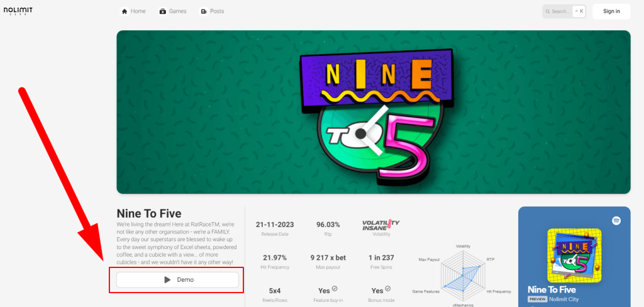644x307 pixels.
Task: Open the Nine To Five Spotify album cover
Action: coord(574,255)
